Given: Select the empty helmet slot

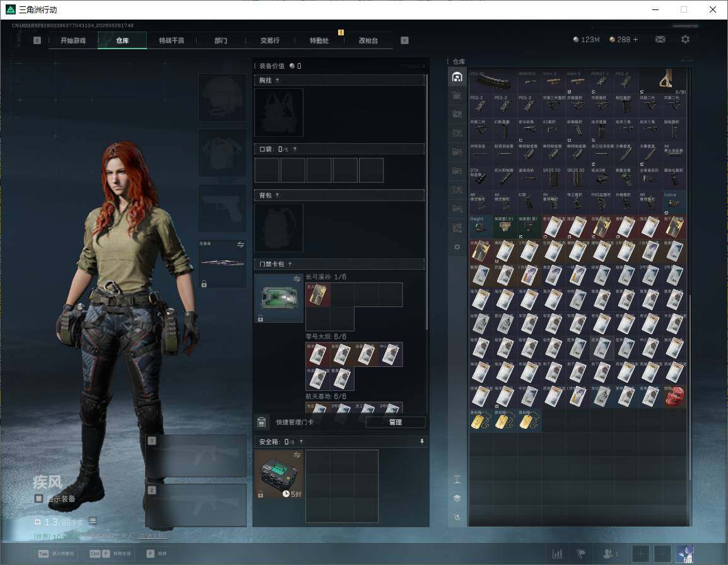Looking at the screenshot, I should click(x=223, y=98).
